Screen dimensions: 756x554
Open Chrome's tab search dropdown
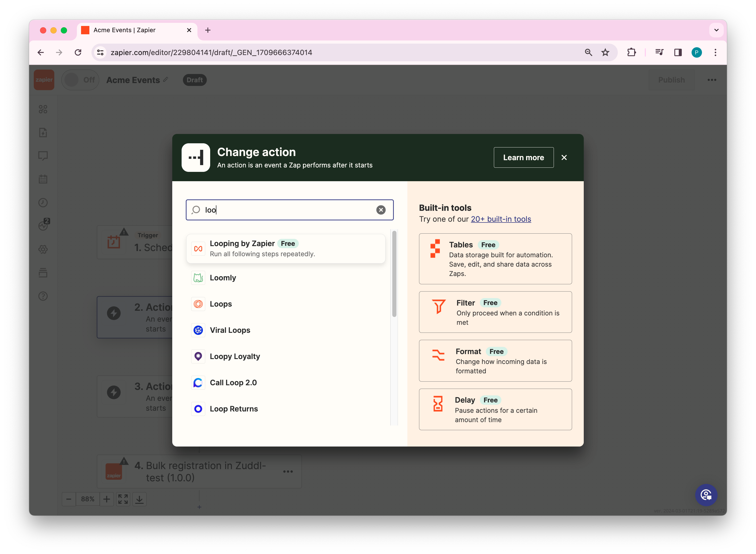(716, 30)
